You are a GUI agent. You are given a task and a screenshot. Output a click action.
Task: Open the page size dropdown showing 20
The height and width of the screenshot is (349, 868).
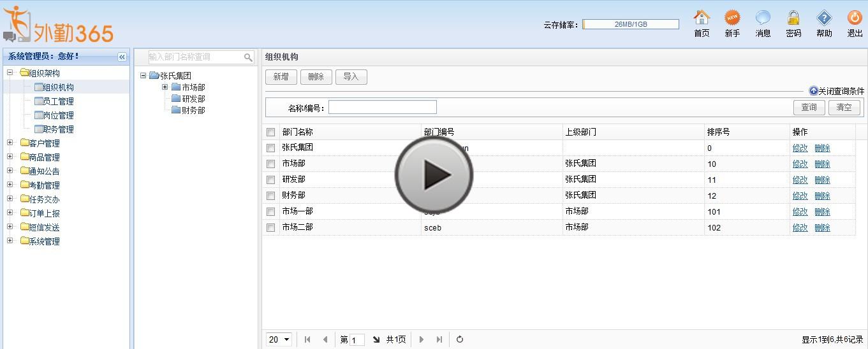(279, 339)
